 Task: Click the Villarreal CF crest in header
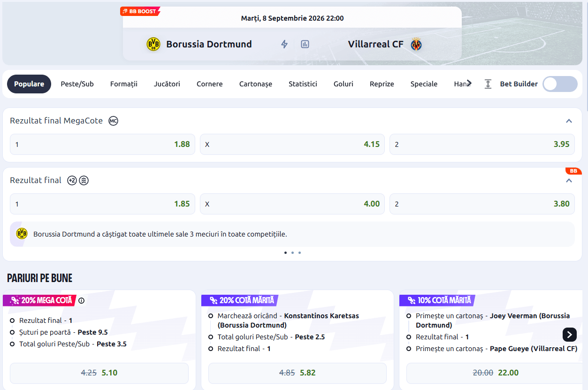pyautogui.click(x=416, y=45)
